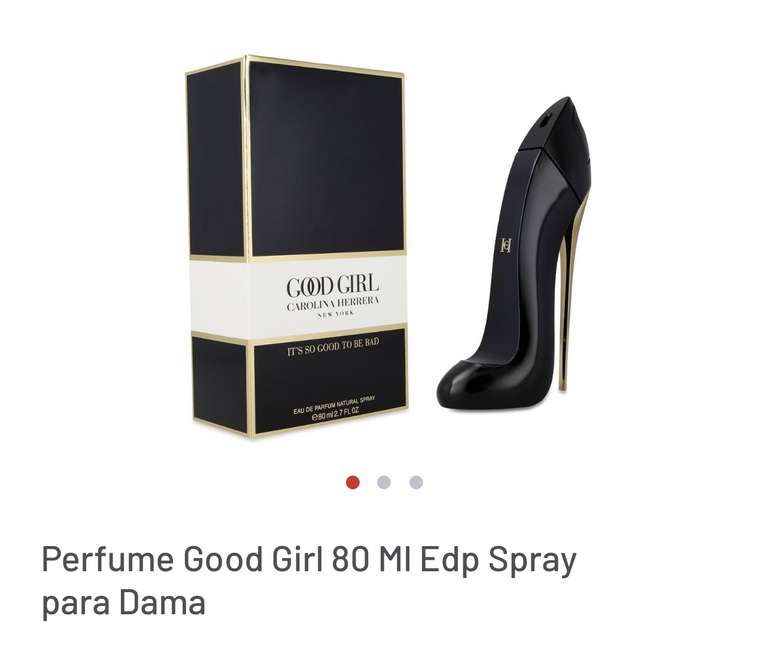This screenshot has height=646, width=768.
Task: Click the "Eau de Parfum Natural Spray" text
Action: (334, 405)
